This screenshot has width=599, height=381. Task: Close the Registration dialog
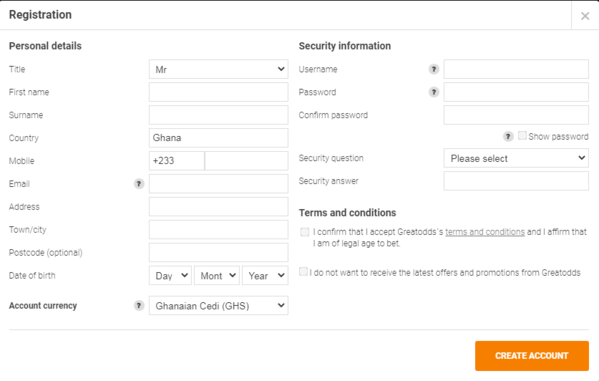(x=585, y=16)
